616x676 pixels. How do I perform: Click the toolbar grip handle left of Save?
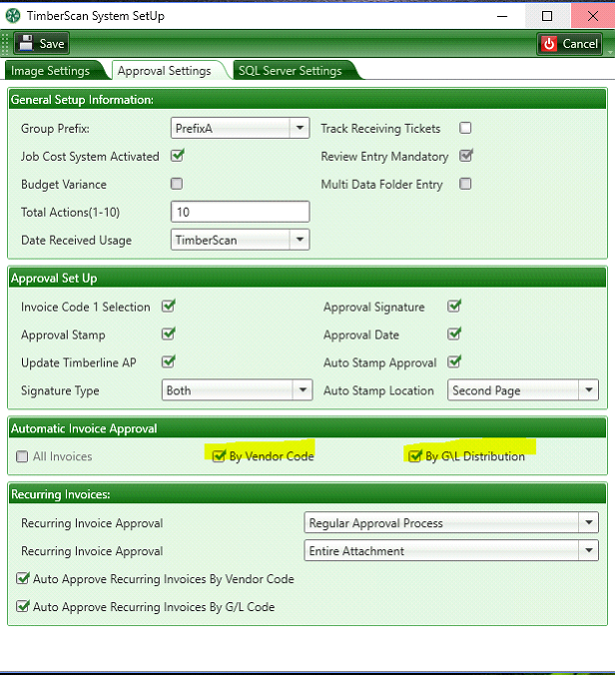(5, 44)
